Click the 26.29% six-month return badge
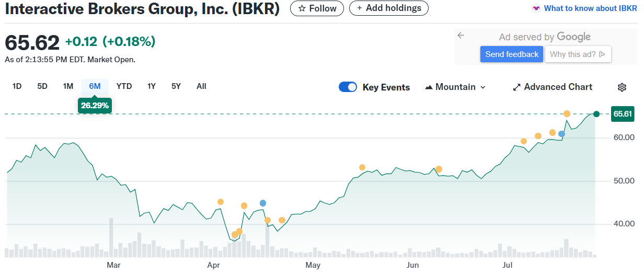644x273 pixels. pyautogui.click(x=95, y=106)
